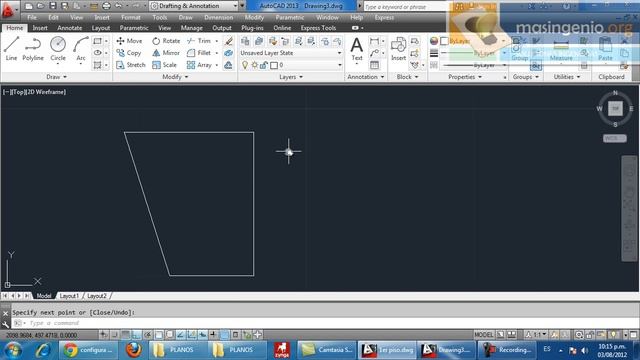The width and height of the screenshot is (640, 360).
Task: Toggle layer 0 freeze sun icon
Action: coord(255,65)
